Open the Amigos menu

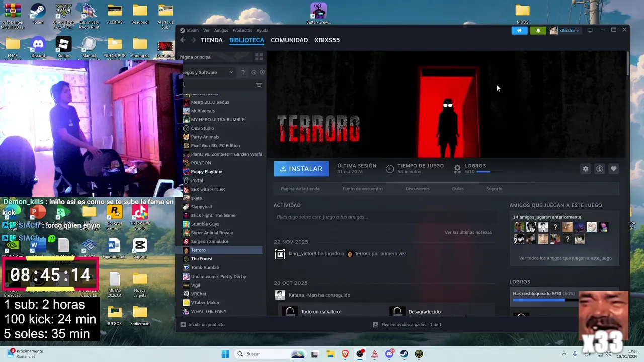click(221, 30)
